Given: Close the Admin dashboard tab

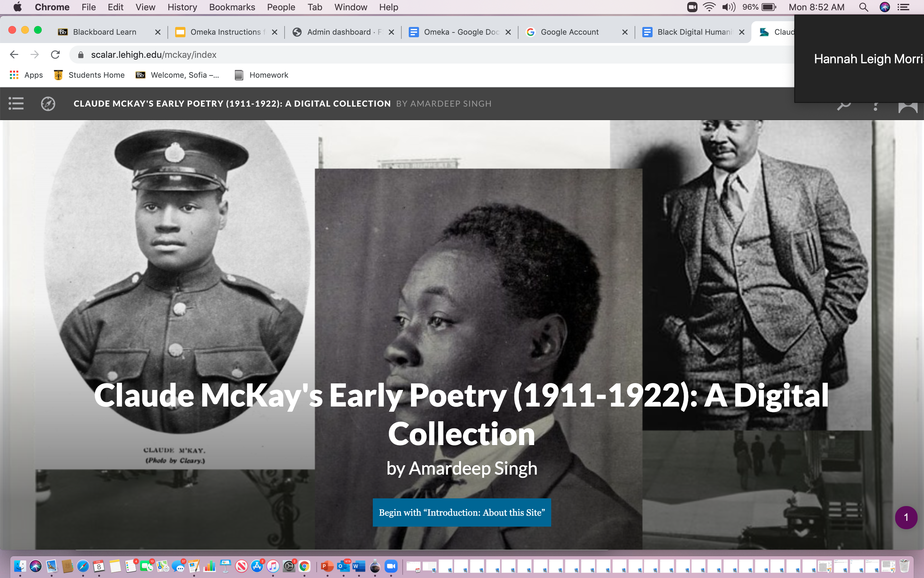Looking at the screenshot, I should 391,32.
